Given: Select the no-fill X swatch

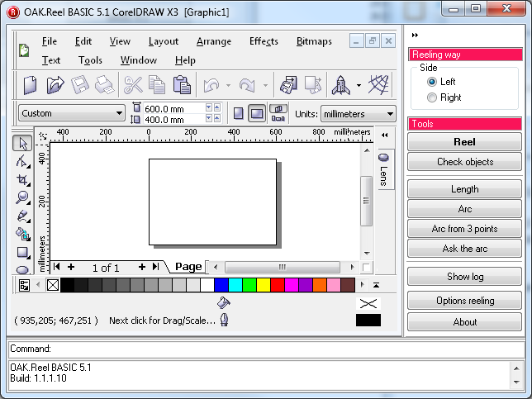Looking at the screenshot, I should (x=53, y=285).
